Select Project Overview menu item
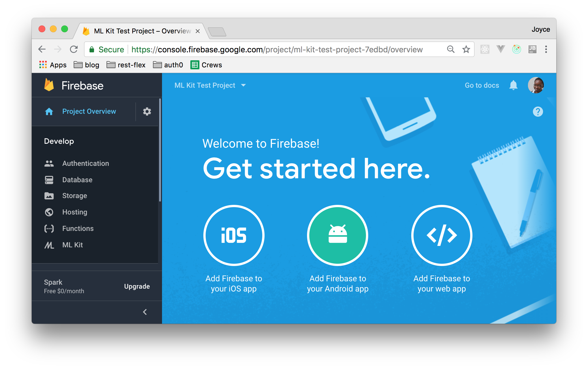 tap(88, 111)
